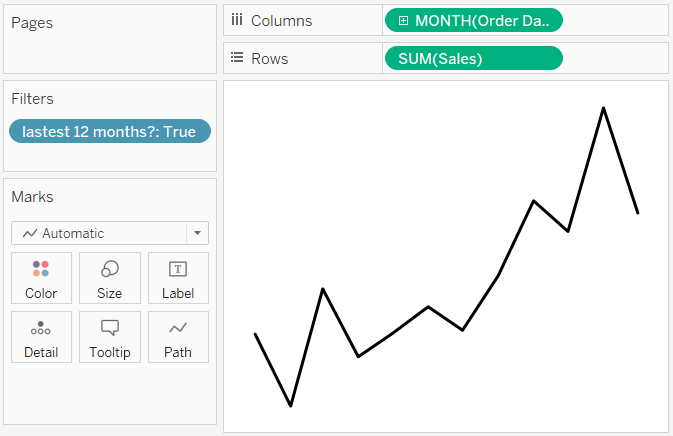The height and width of the screenshot is (436, 673).
Task: Click the Filters shelf header
Action: pyautogui.click(x=33, y=98)
